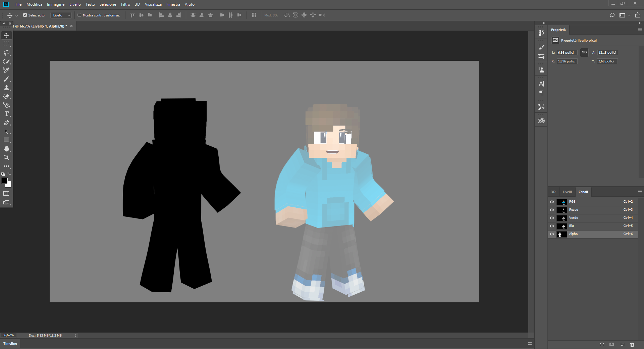
Task: Select the Alpha channel row
Action: pos(593,234)
